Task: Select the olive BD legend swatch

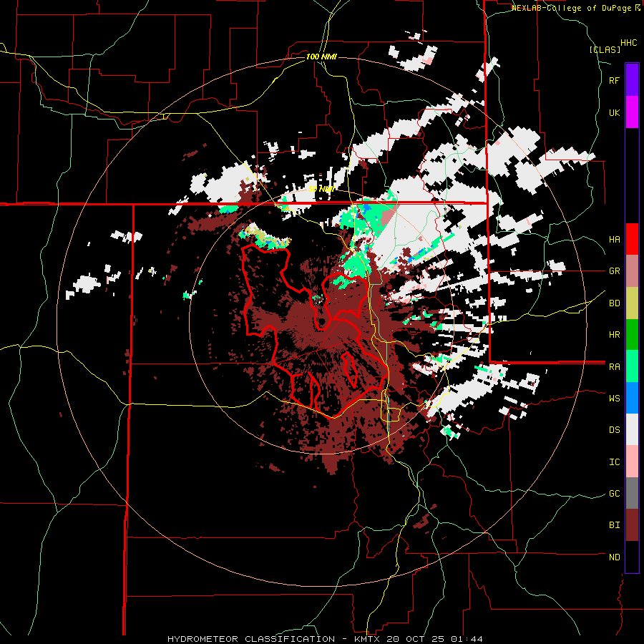Action: pos(632,303)
